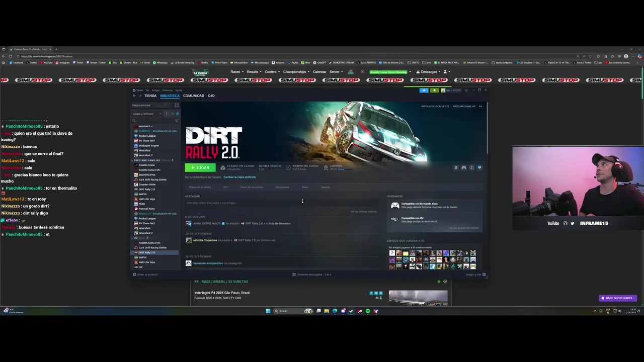Open Página de la tienda game tab

200,187
